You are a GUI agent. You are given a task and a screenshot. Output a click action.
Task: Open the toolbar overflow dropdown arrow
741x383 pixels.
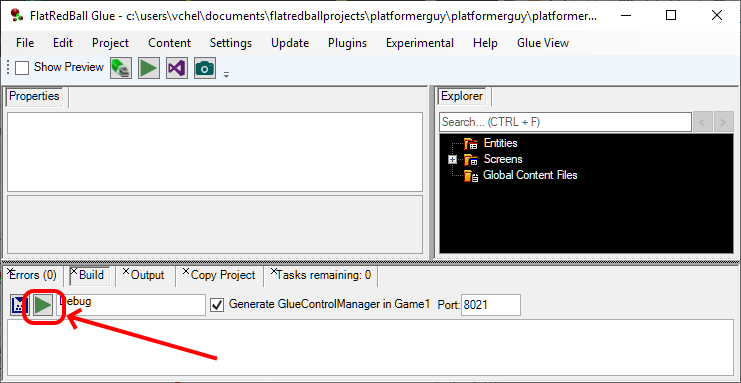pos(226,74)
